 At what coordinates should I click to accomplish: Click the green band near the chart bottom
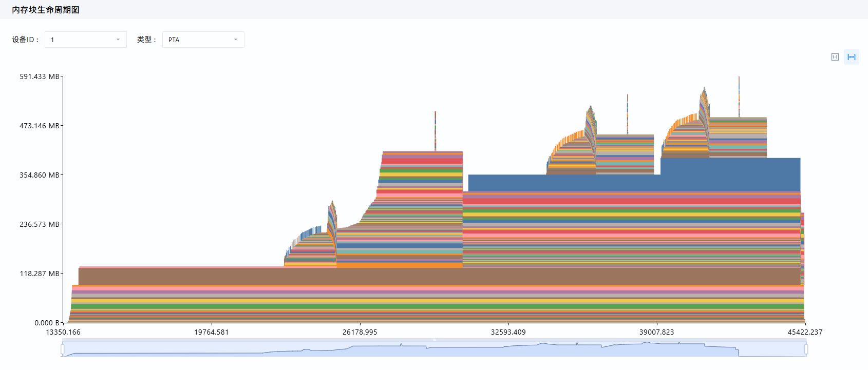[437, 306]
